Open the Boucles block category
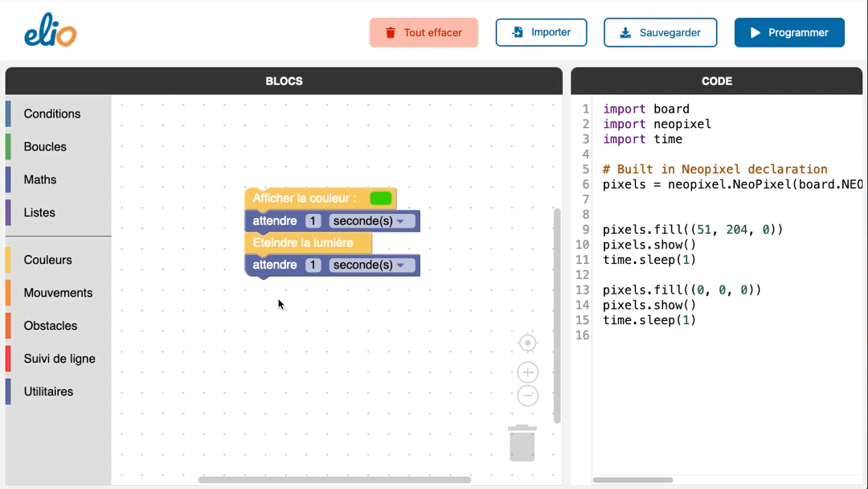The width and height of the screenshot is (868, 489). click(45, 147)
